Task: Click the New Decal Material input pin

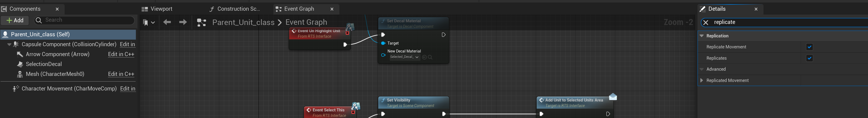Action: tap(383, 55)
